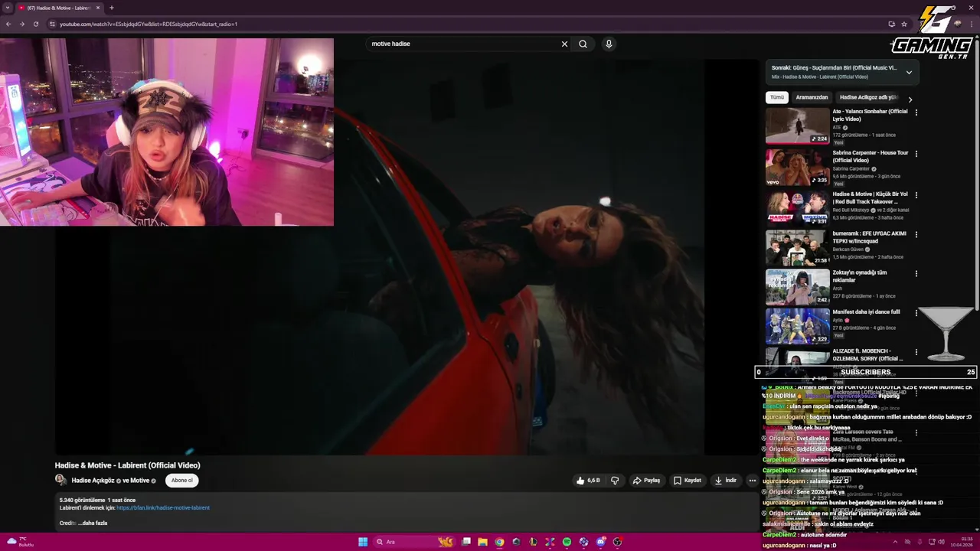Open options menu for 'Ate - Yalancı Sonbahar'

click(916, 112)
